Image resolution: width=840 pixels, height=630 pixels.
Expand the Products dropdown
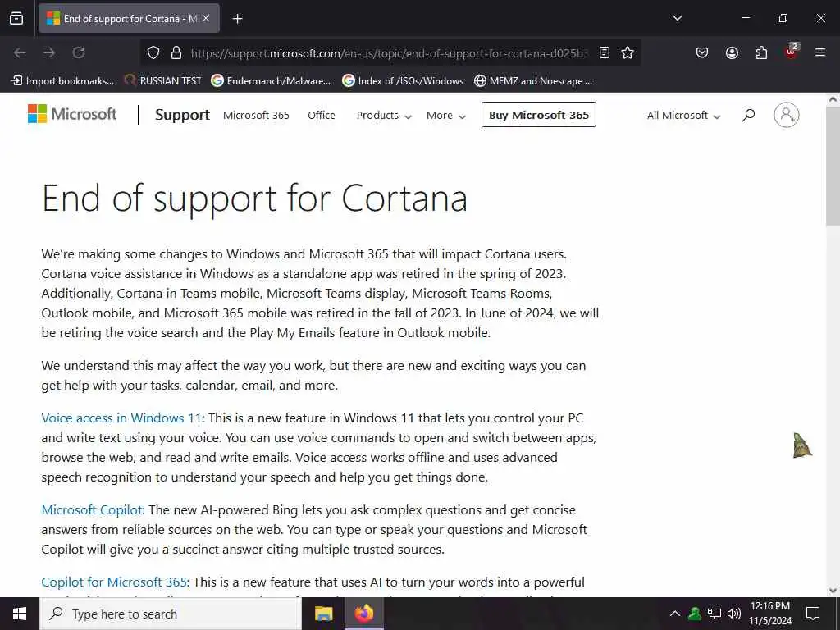point(384,115)
